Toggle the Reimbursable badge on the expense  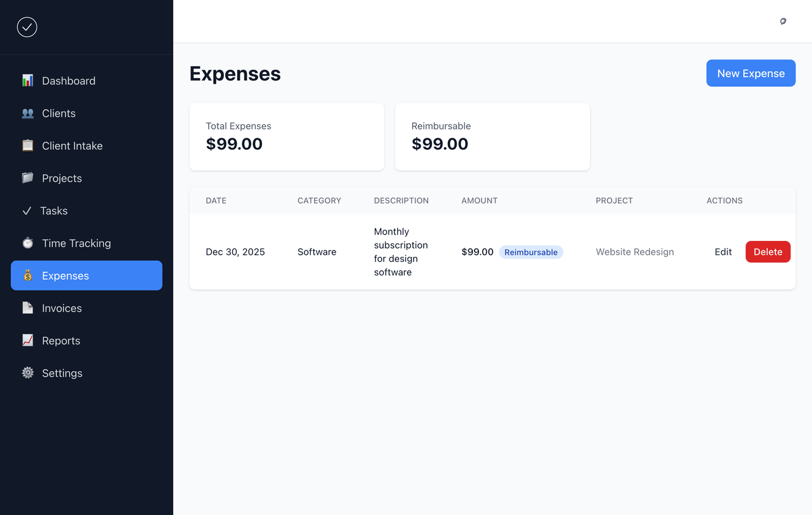pyautogui.click(x=531, y=252)
